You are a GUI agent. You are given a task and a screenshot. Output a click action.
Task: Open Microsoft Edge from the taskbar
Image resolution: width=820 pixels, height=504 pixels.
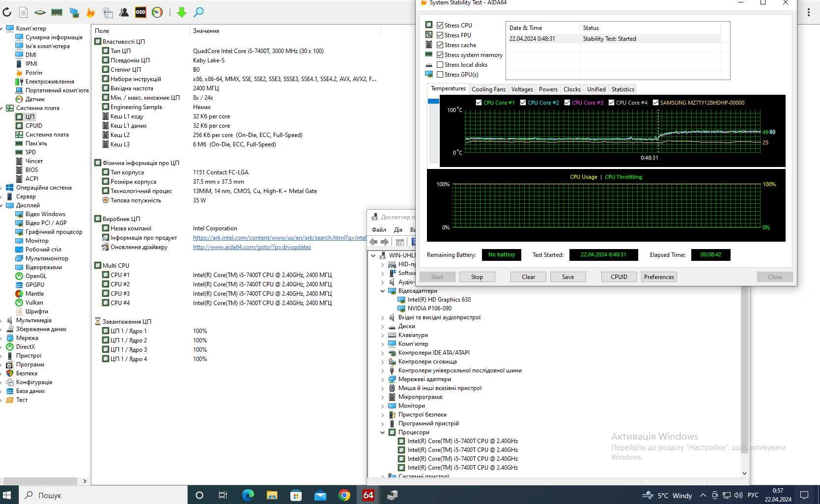(248, 495)
